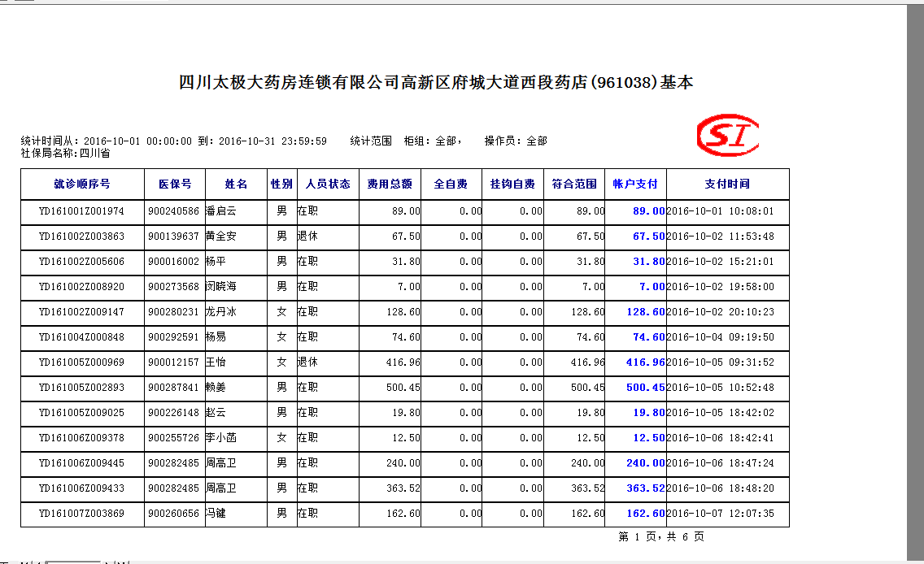Select serial number YD161004Z000848
This screenshot has height=564, width=924.
tap(82, 337)
